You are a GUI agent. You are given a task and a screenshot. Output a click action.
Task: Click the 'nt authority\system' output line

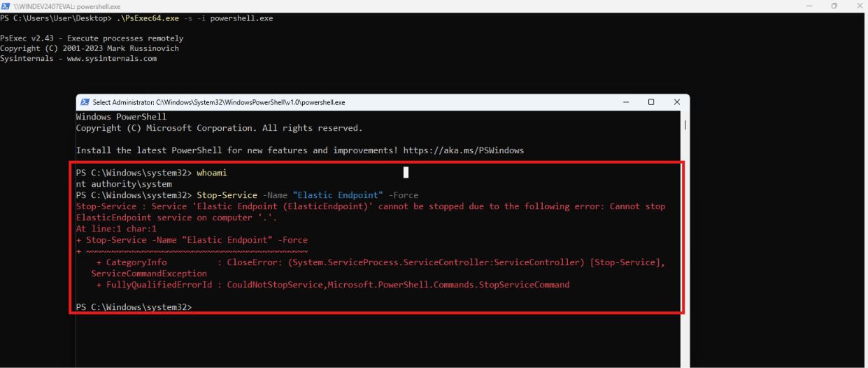(124, 184)
